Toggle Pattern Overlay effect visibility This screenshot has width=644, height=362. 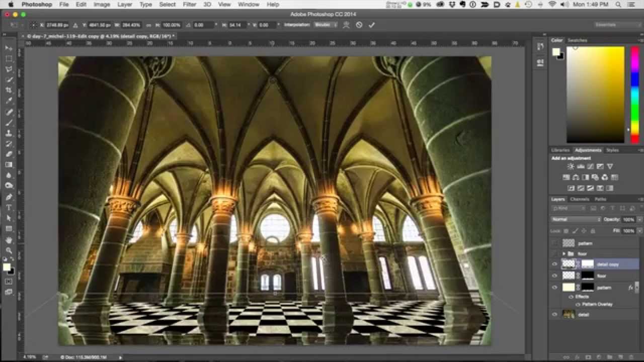[x=578, y=304]
